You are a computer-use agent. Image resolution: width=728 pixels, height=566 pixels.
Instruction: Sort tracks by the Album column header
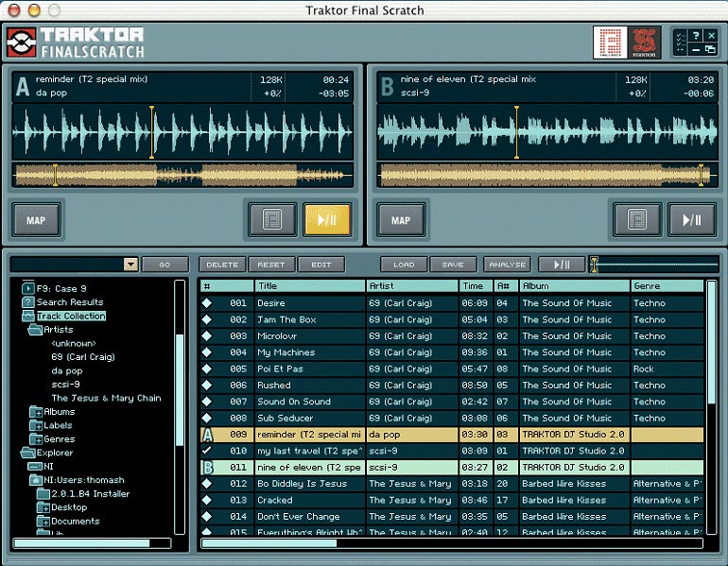(574, 285)
